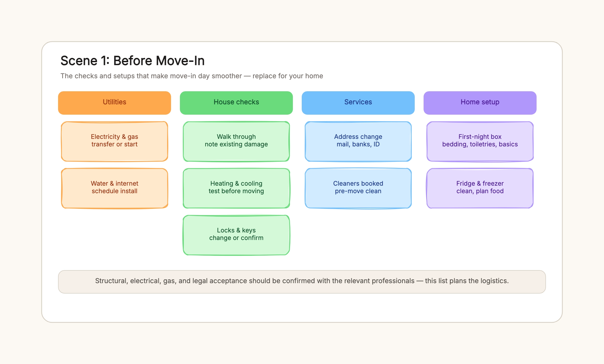604x364 pixels.
Task: Select the House checks column header
Action: click(x=236, y=103)
